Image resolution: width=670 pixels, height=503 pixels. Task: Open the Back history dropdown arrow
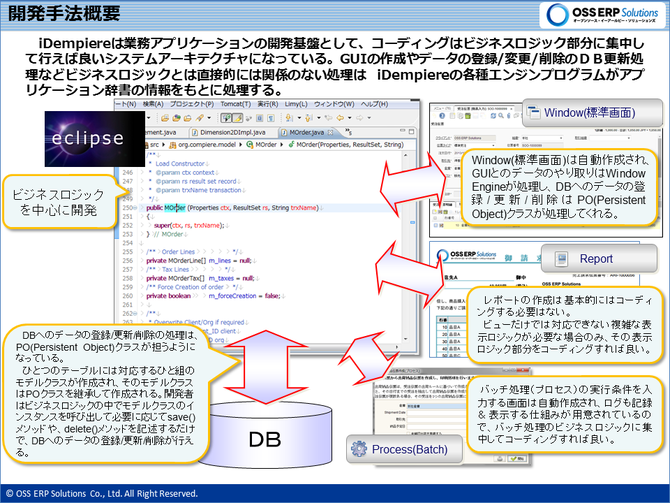[350, 118]
